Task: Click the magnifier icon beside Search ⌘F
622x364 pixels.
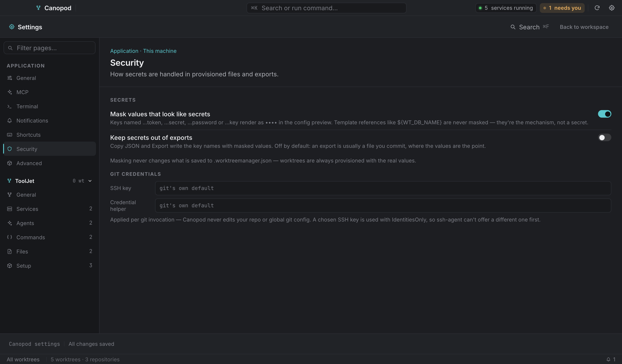Action: 513,27
